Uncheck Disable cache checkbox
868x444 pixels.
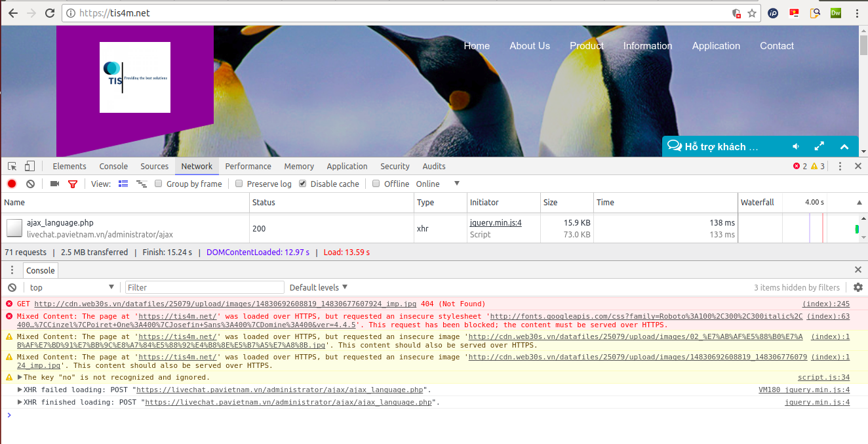[x=303, y=184]
